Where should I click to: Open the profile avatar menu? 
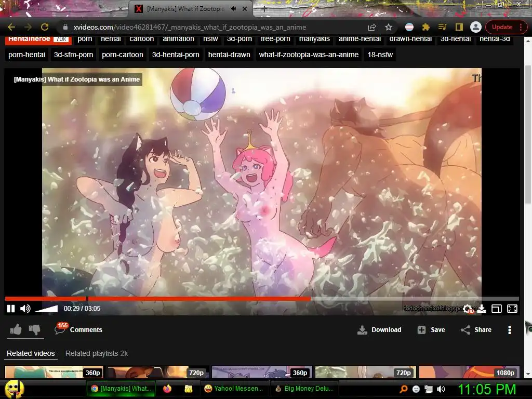tap(476, 27)
